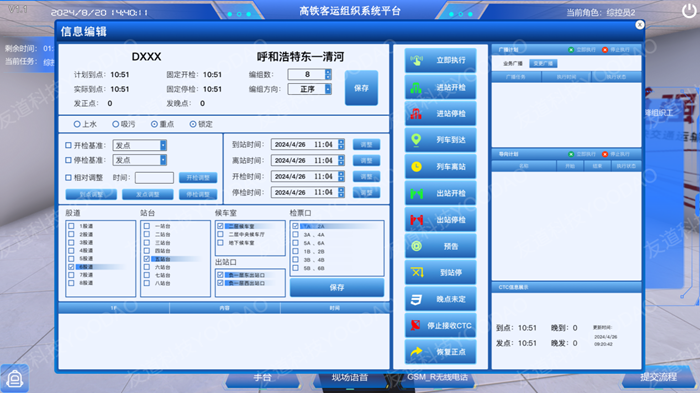
Task: Click the 列车离站 clock icon
Action: [416, 167]
